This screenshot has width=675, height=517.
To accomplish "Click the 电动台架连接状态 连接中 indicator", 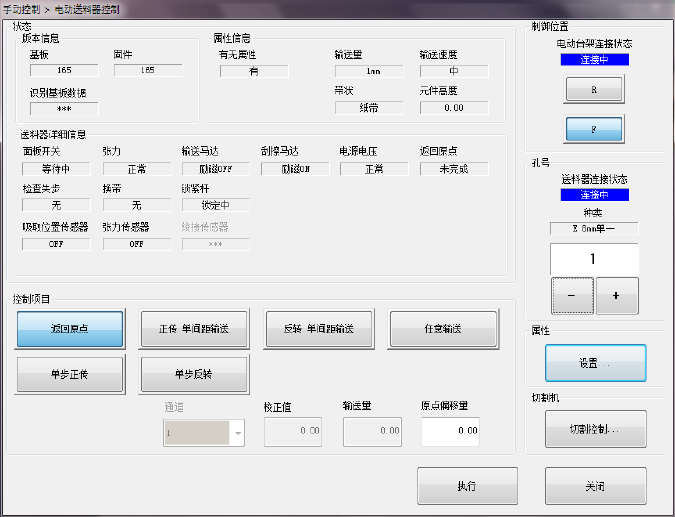I will coord(594,59).
